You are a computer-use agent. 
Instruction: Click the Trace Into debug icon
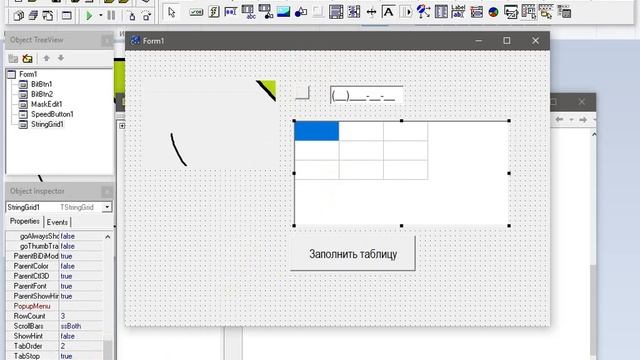(x=132, y=16)
